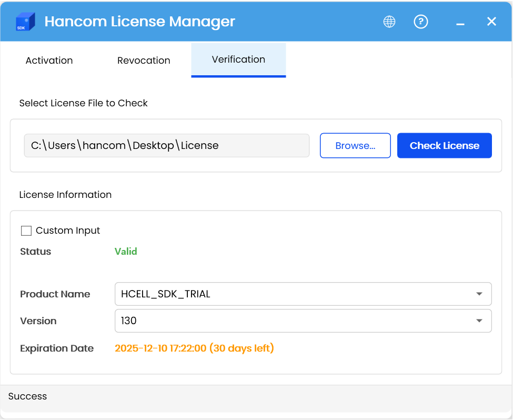Image resolution: width=513 pixels, height=420 pixels.
Task: Switch to the Activation tab
Action: pos(49,61)
